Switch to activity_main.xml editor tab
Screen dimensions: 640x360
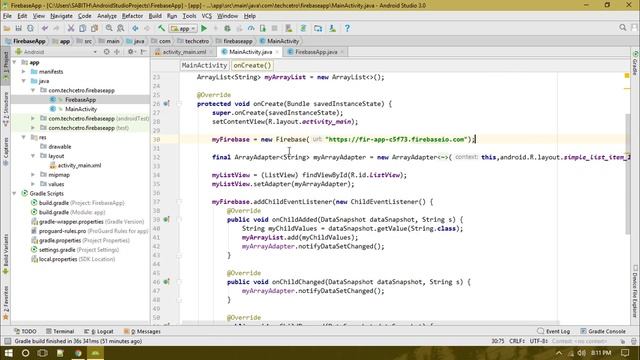(x=184, y=52)
